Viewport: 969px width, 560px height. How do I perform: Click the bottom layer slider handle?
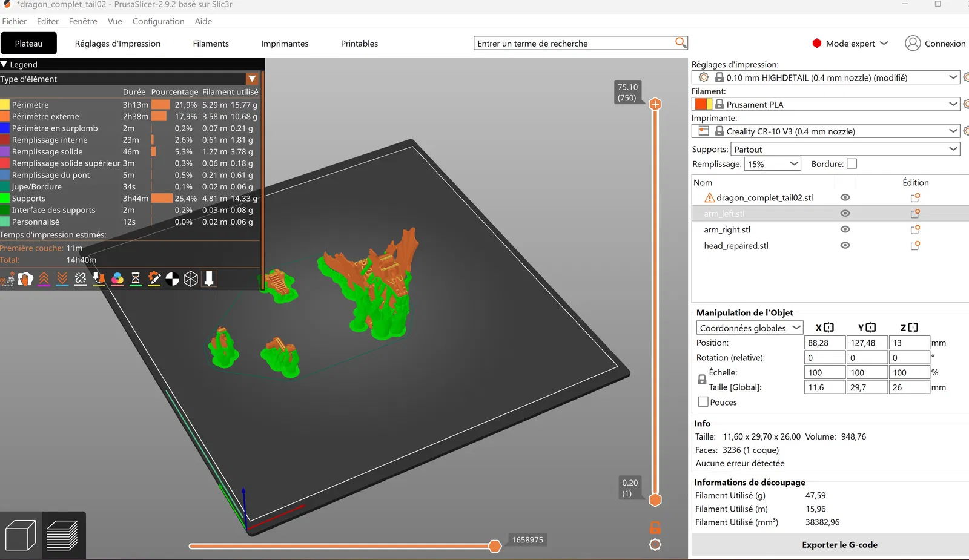655,500
